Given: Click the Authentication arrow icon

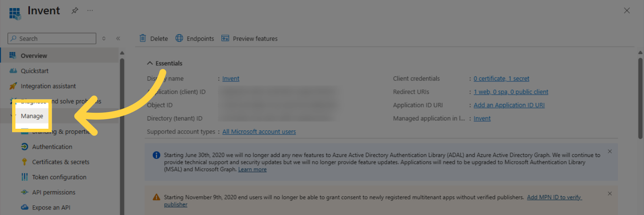Looking at the screenshot, I should [x=25, y=147].
